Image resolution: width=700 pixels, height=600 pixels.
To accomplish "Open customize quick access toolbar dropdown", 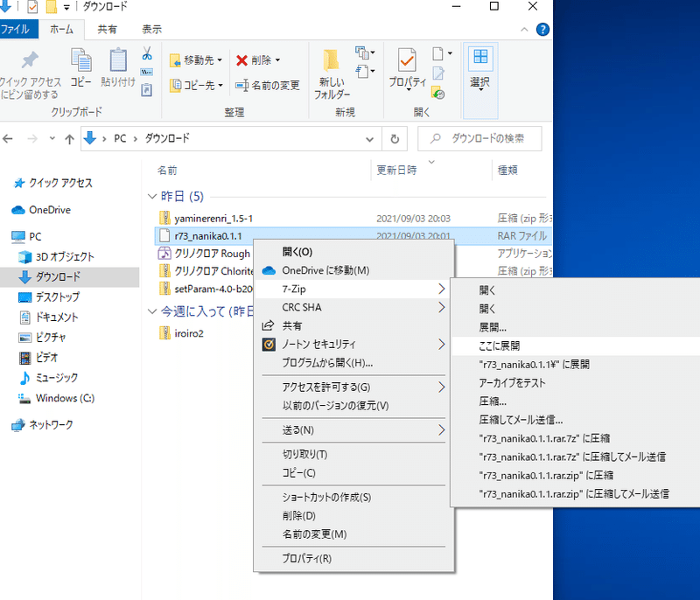I will [x=66, y=8].
